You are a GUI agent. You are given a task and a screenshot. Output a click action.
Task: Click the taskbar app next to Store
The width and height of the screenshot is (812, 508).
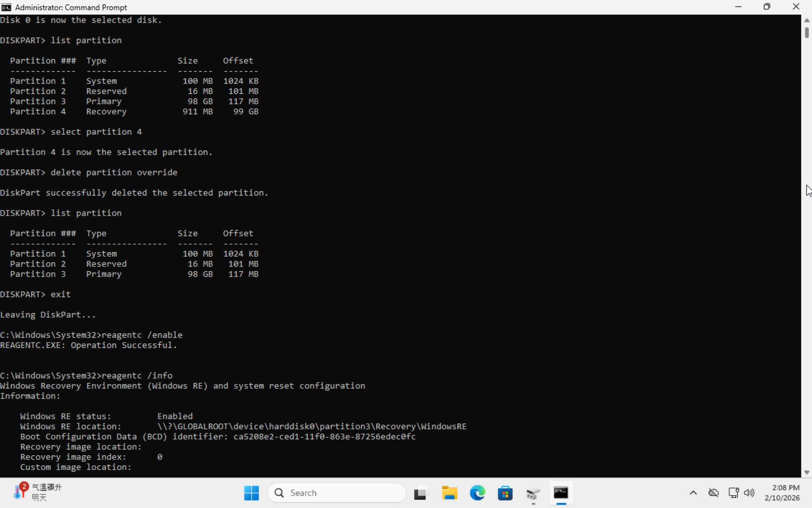[x=533, y=493]
